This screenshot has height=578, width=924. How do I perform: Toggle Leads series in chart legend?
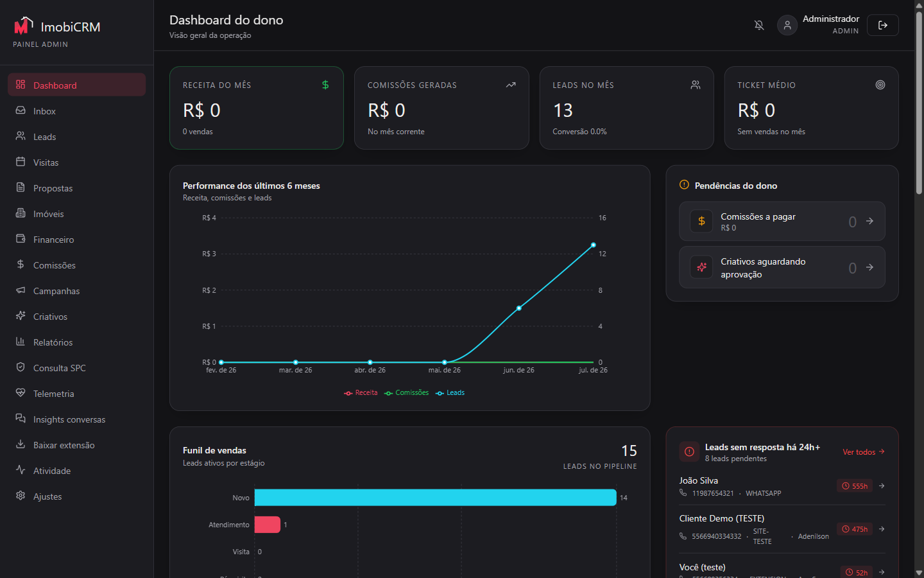(x=450, y=393)
